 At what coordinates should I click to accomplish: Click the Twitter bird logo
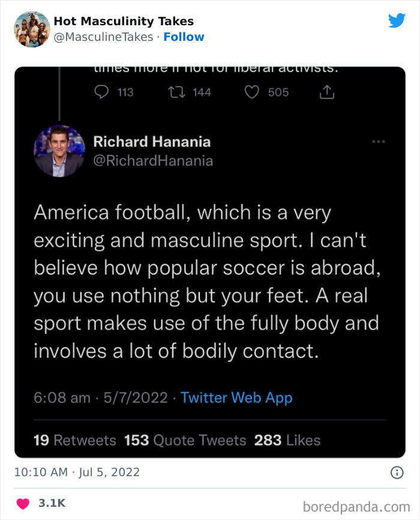click(x=397, y=20)
